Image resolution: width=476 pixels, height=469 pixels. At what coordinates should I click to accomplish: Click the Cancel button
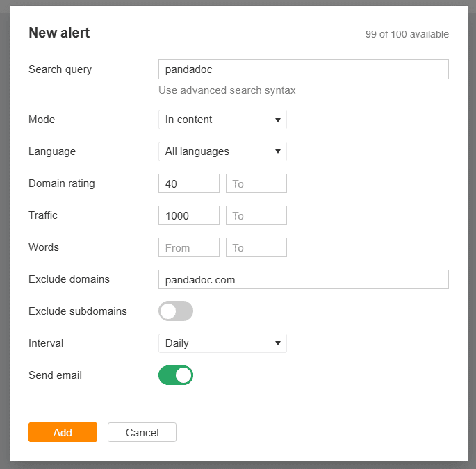coord(142,432)
